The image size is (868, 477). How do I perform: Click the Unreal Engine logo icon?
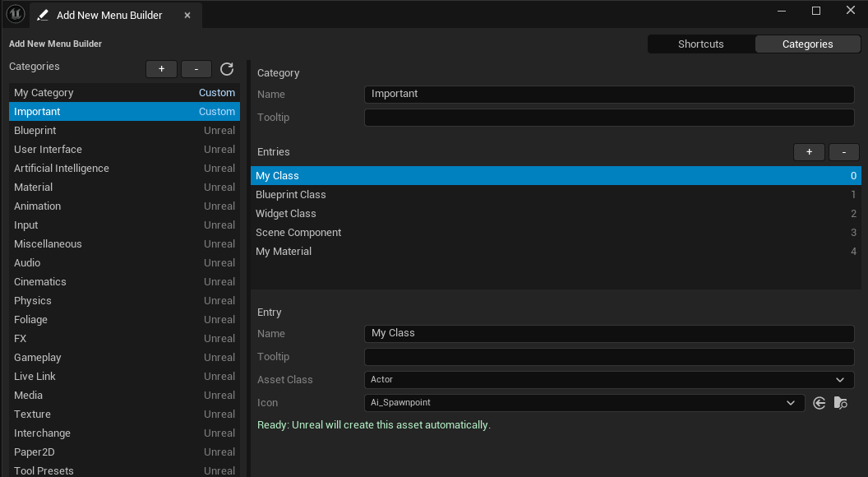pos(16,14)
